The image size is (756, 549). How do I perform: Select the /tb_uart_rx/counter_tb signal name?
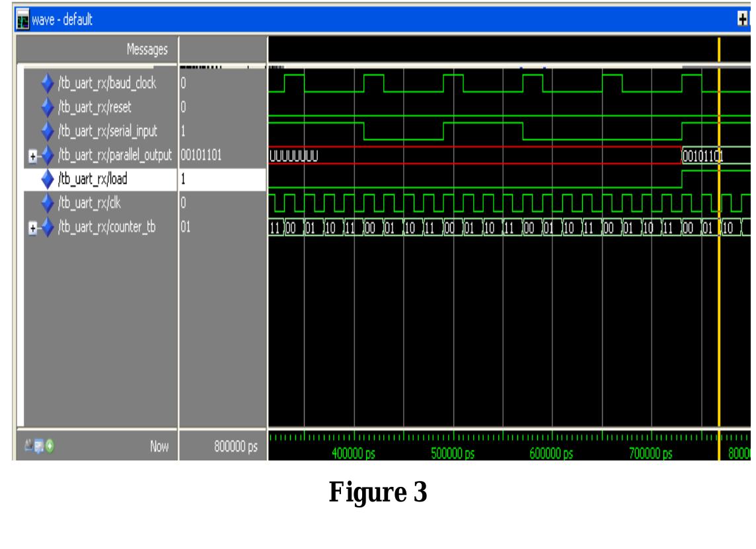pyautogui.click(x=106, y=227)
